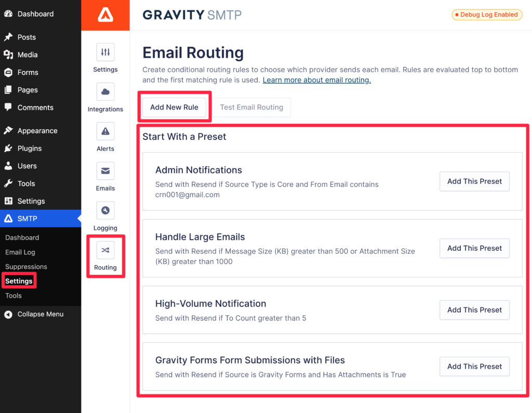Click the GRAVITY SMTP header wordmark
The width and height of the screenshot is (532, 413).
(x=192, y=15)
